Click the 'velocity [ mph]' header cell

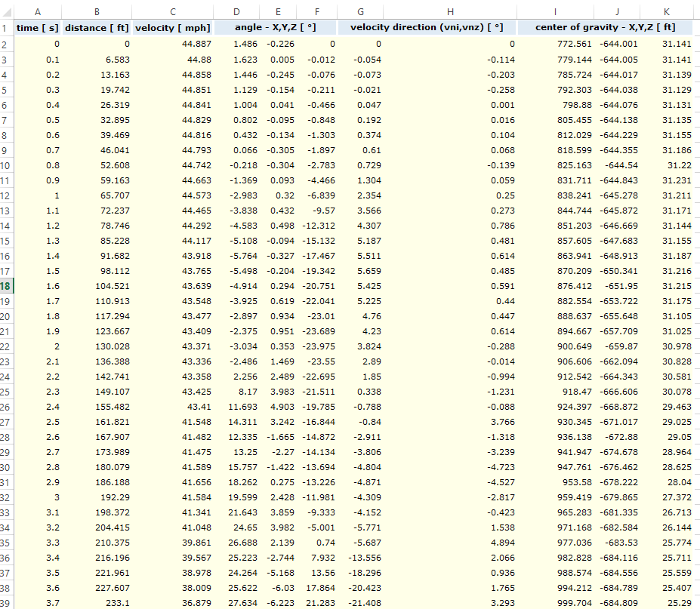[173, 28]
